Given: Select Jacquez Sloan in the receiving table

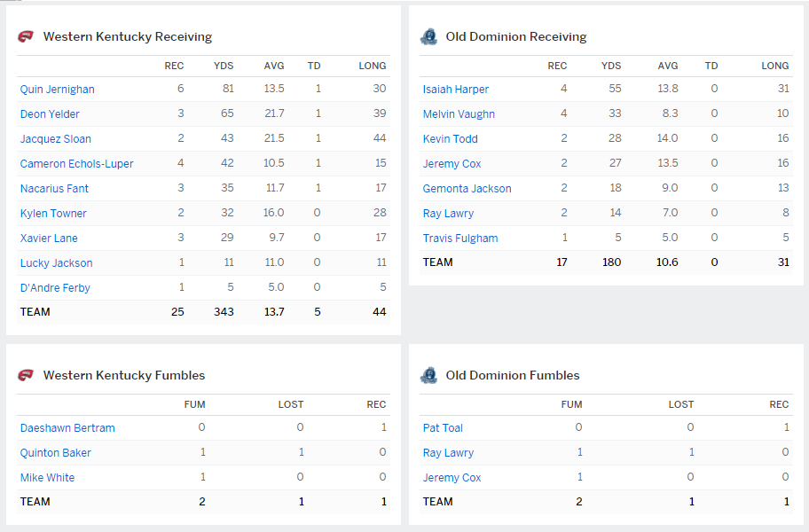Looking at the screenshot, I should (x=55, y=139).
